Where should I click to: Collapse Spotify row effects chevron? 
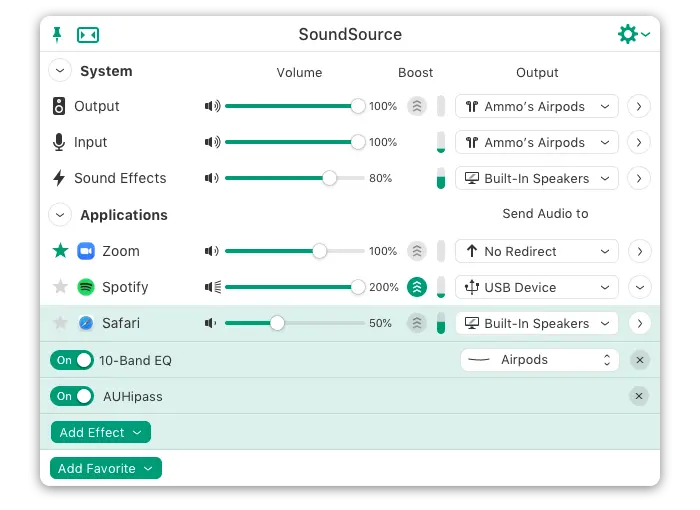(x=639, y=287)
